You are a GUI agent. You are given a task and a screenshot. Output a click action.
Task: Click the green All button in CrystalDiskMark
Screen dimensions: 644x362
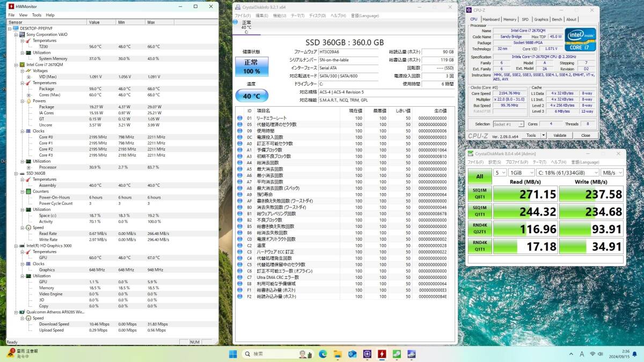click(x=480, y=176)
